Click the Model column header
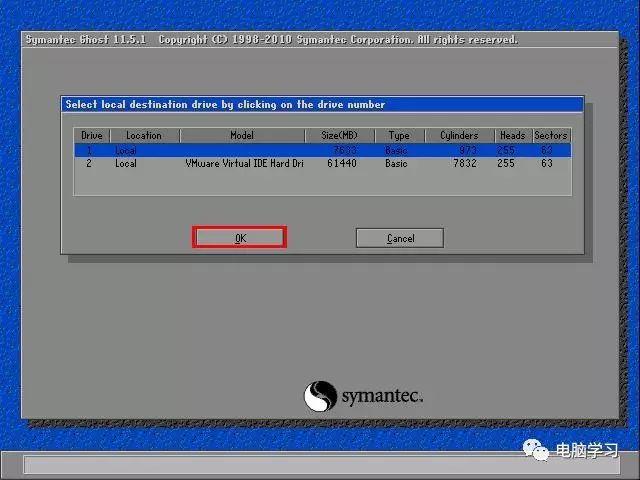 click(x=242, y=135)
